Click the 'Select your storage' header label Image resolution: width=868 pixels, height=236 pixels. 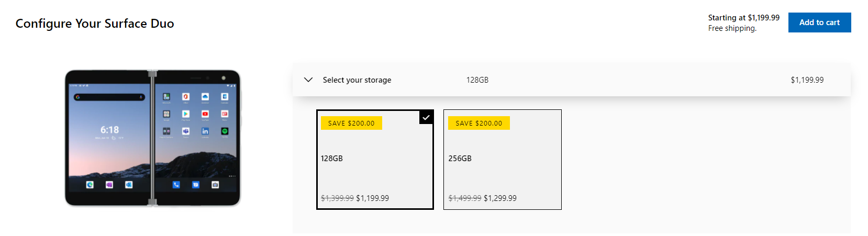coord(357,80)
